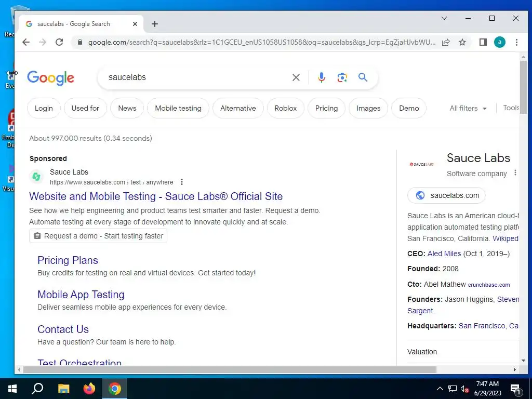Select the Used for filter chip
This screenshot has width=532, height=399.
click(85, 108)
